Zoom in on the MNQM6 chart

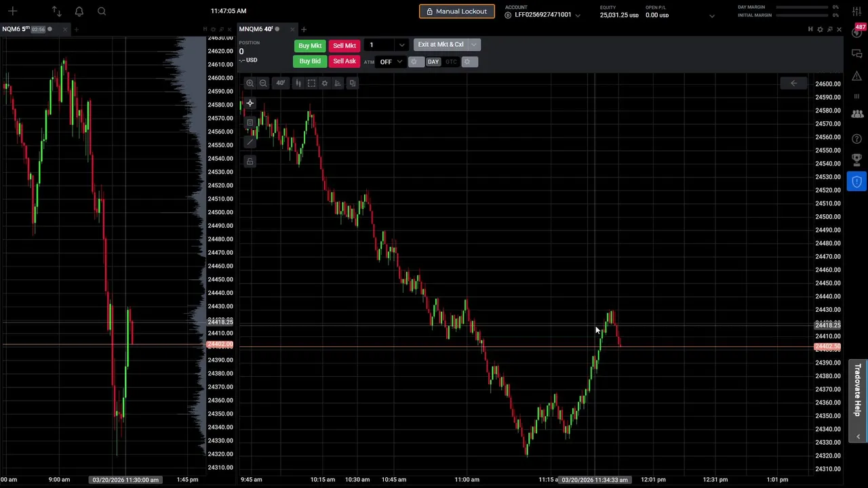[x=250, y=83]
